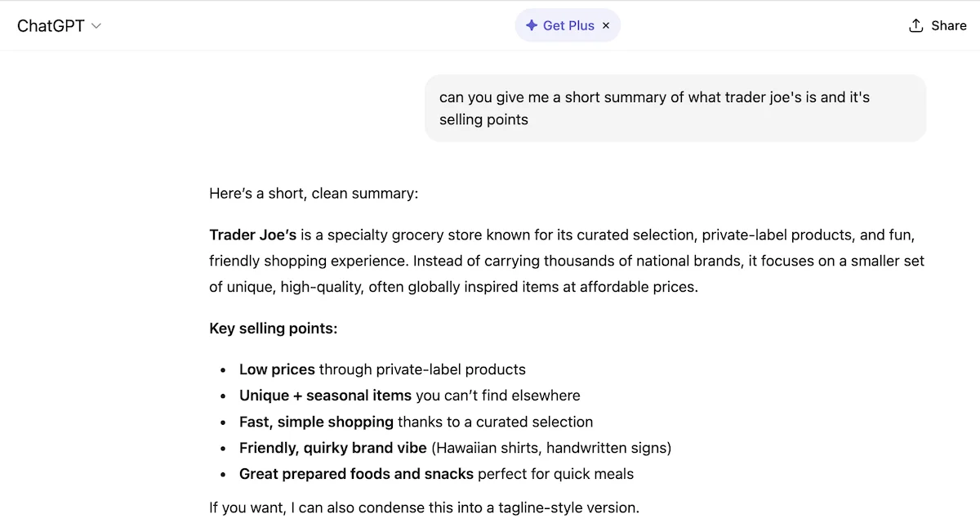Click the bolded Trader Joe's text in the response

click(x=252, y=235)
